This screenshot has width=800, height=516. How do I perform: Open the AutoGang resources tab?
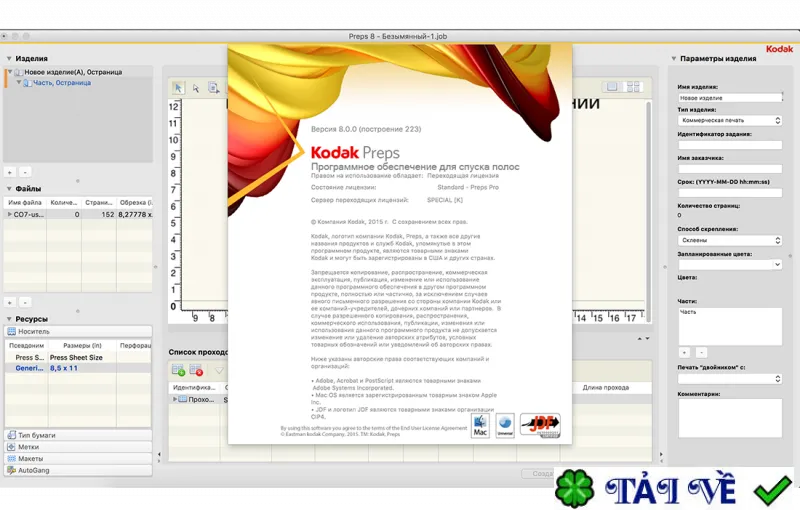[x=78, y=470]
